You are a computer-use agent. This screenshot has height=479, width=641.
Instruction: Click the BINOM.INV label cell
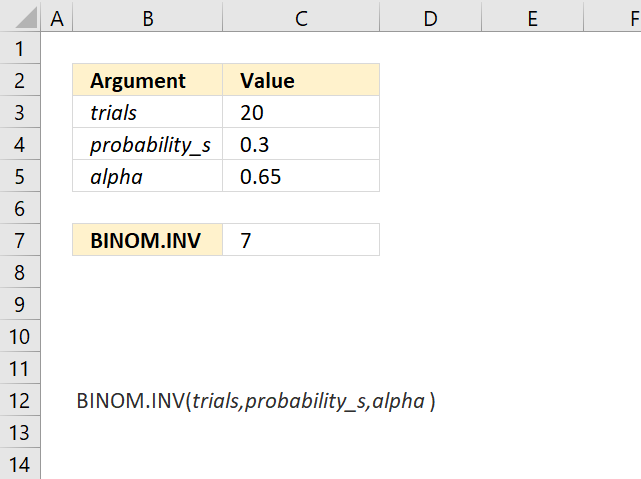coord(147,240)
